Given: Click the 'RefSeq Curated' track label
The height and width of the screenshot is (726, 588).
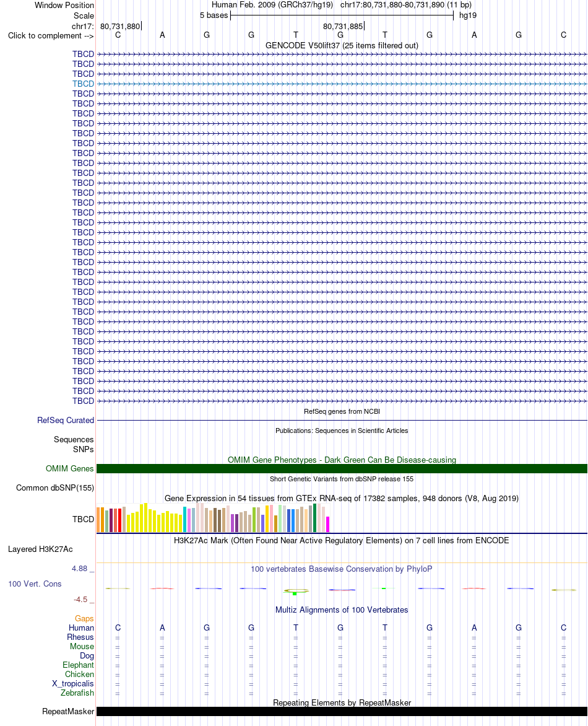Looking at the screenshot, I should 66,421.
